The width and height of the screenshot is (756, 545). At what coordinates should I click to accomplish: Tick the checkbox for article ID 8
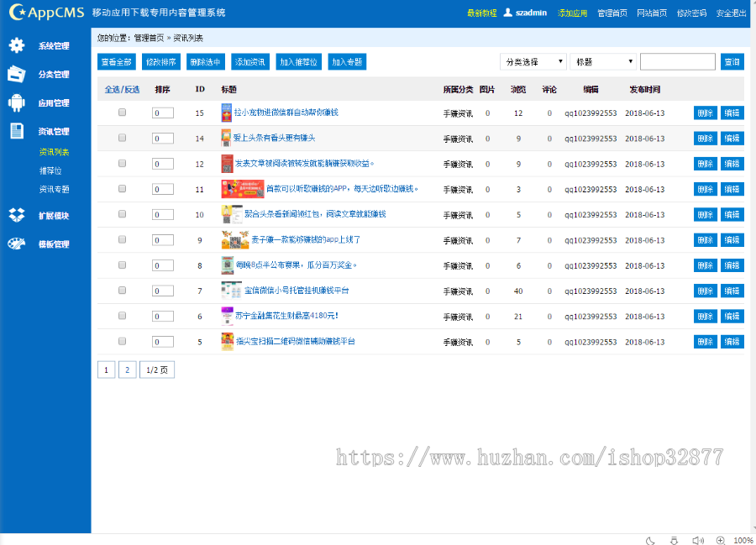[x=122, y=265]
